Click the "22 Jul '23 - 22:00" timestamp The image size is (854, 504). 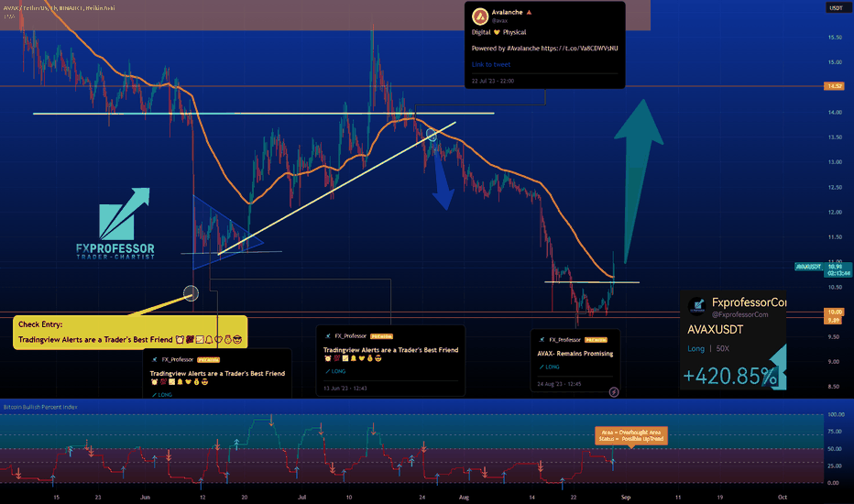click(x=492, y=82)
